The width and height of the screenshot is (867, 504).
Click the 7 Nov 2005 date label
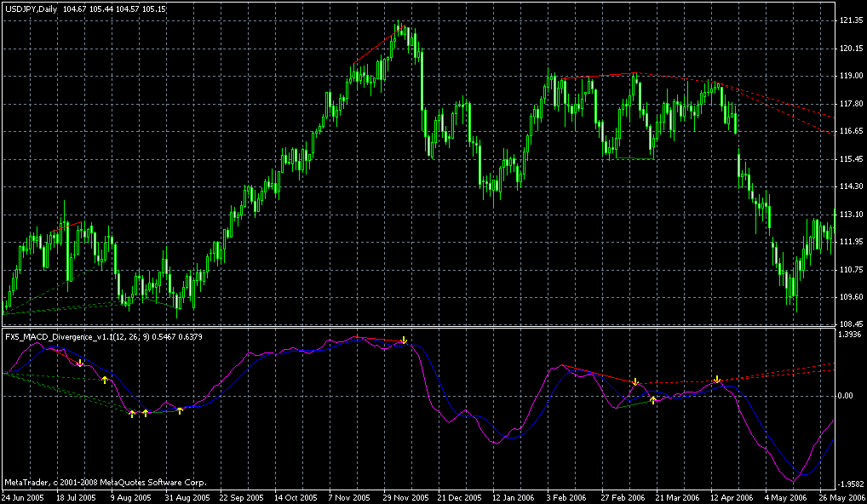coord(349,497)
